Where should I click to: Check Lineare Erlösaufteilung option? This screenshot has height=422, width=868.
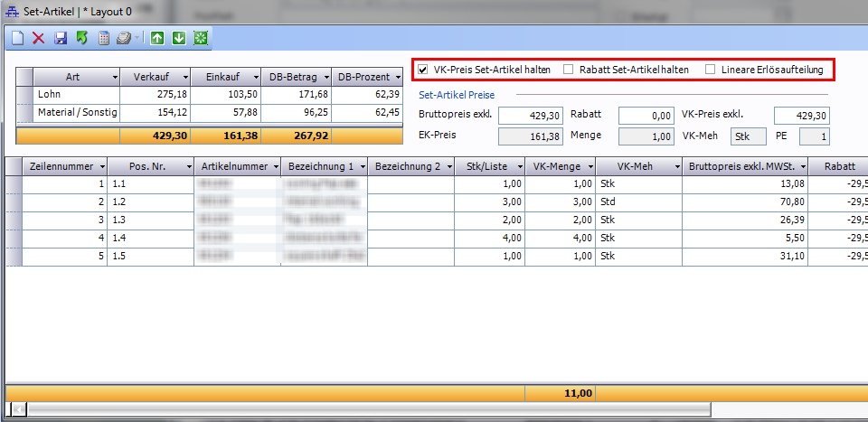pos(711,70)
